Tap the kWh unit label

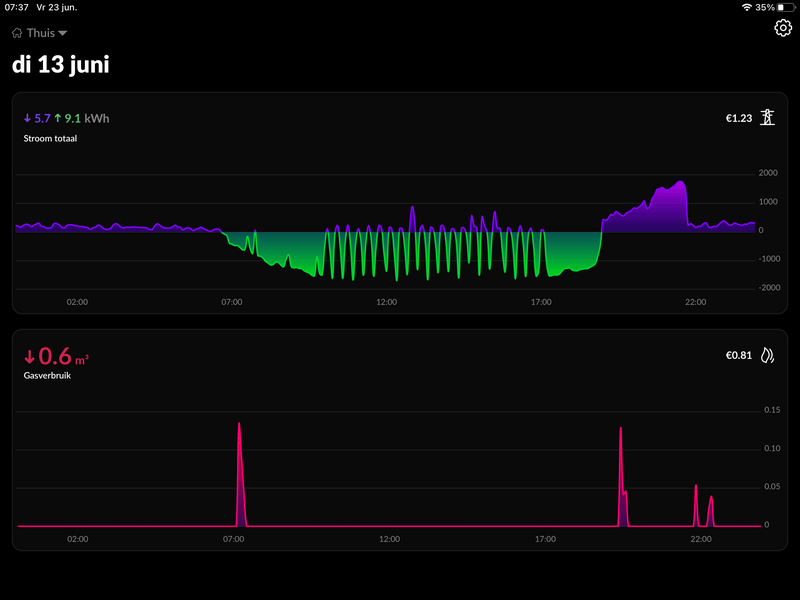click(x=96, y=118)
